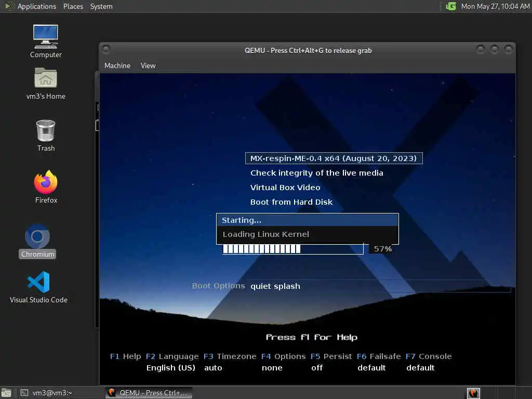The width and height of the screenshot is (532, 399).
Task: Click the QEMU taskbar button
Action: click(149, 393)
